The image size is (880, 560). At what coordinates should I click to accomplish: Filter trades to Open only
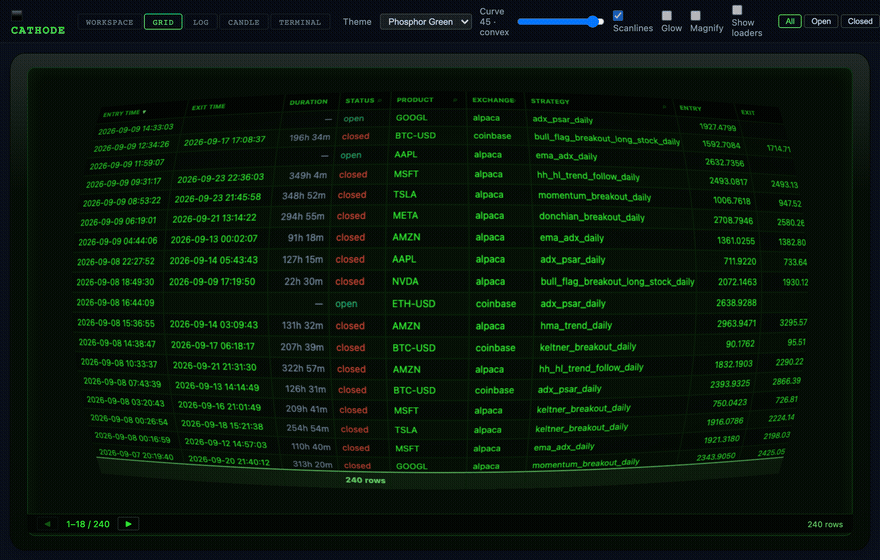821,21
